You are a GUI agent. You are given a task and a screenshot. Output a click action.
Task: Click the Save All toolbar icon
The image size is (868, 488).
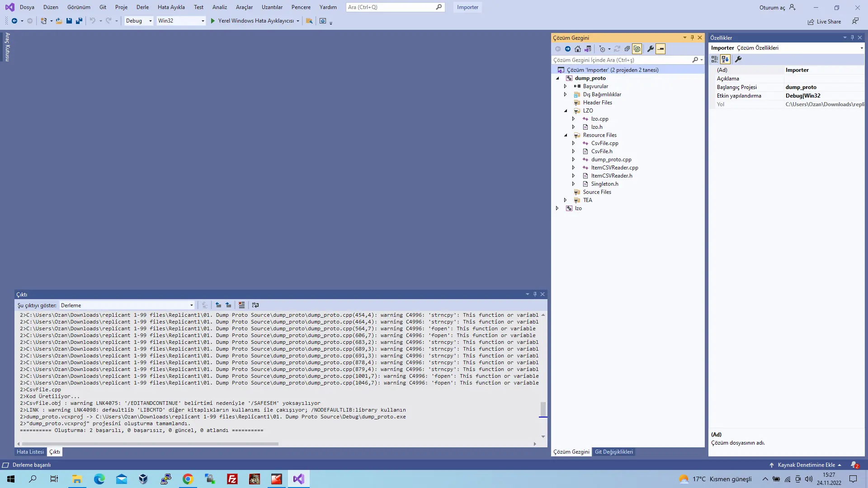pyautogui.click(x=79, y=21)
